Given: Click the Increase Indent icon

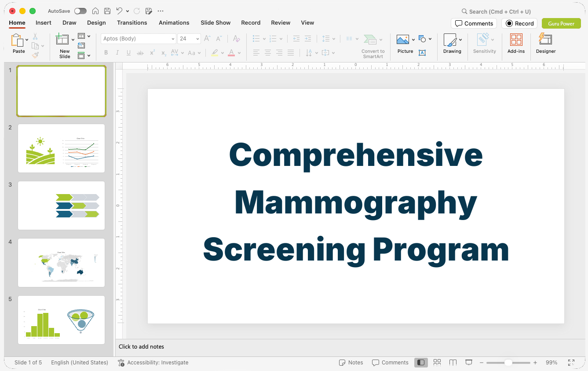Looking at the screenshot, I should pyautogui.click(x=308, y=39).
